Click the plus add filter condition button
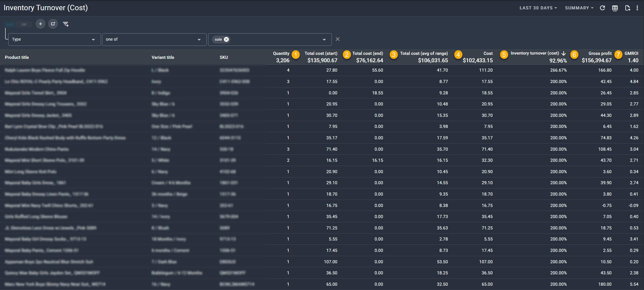644x290 pixels. pyautogui.click(x=40, y=24)
